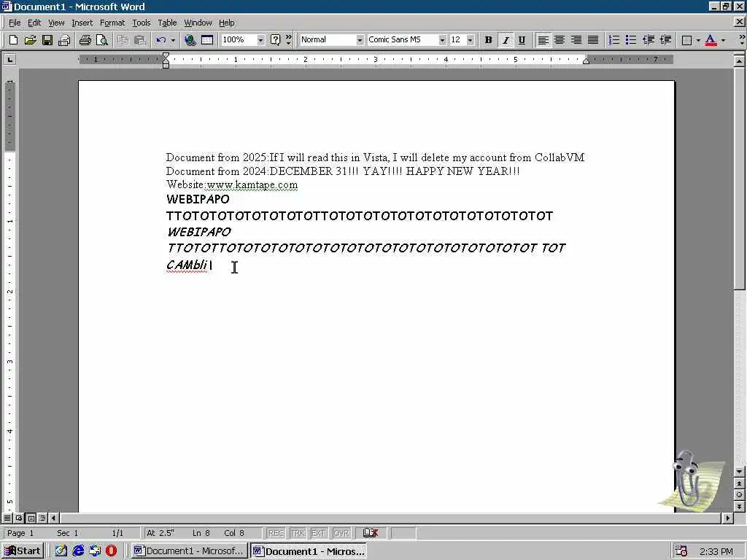
Task: Launch Internet Explorer from Quick Launch
Action: [78, 551]
